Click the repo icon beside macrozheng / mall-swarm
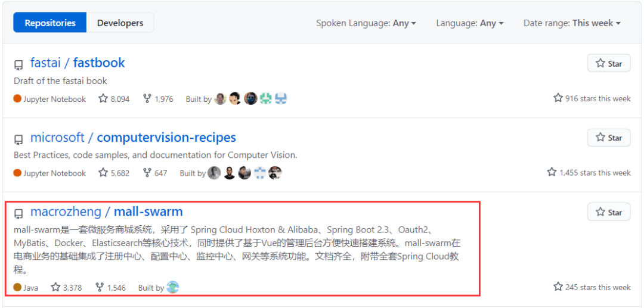This screenshot has height=308, width=644. (18, 214)
